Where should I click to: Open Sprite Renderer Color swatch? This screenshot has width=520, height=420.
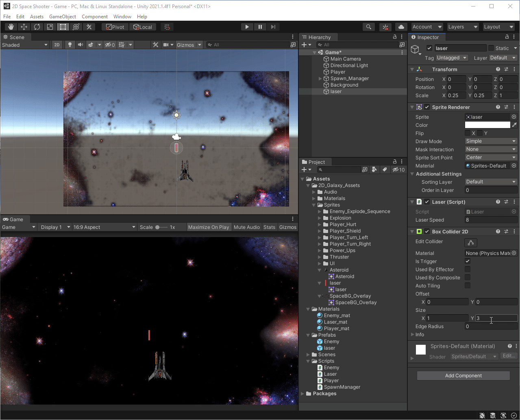(x=487, y=125)
